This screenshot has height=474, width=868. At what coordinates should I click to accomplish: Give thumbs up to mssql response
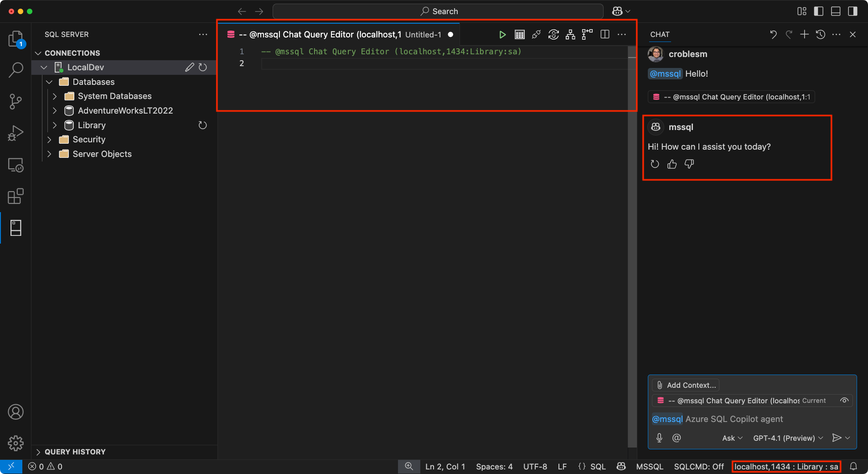point(672,164)
